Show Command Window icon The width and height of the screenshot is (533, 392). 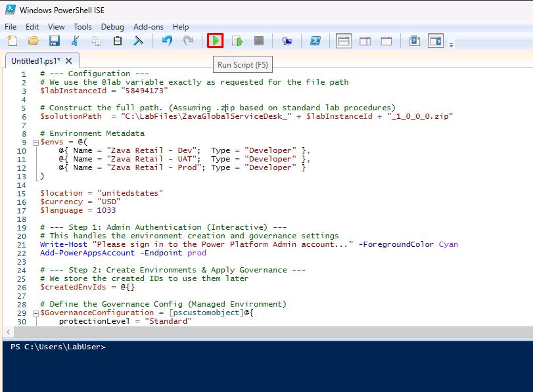(415, 41)
